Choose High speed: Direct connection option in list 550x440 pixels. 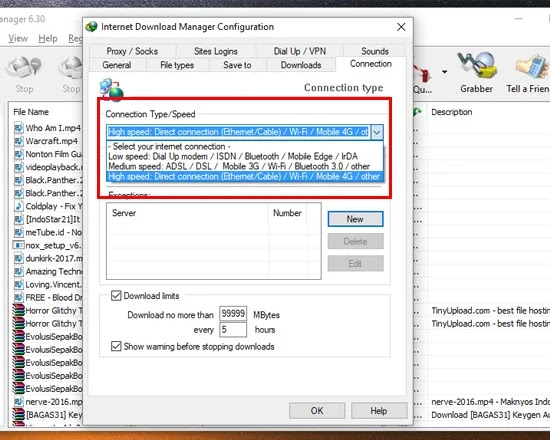[x=245, y=176]
